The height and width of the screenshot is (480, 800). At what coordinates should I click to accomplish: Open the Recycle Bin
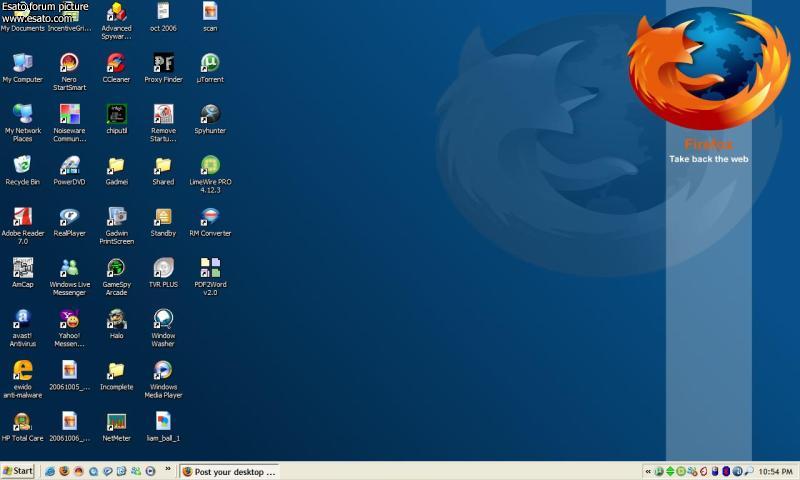22,170
